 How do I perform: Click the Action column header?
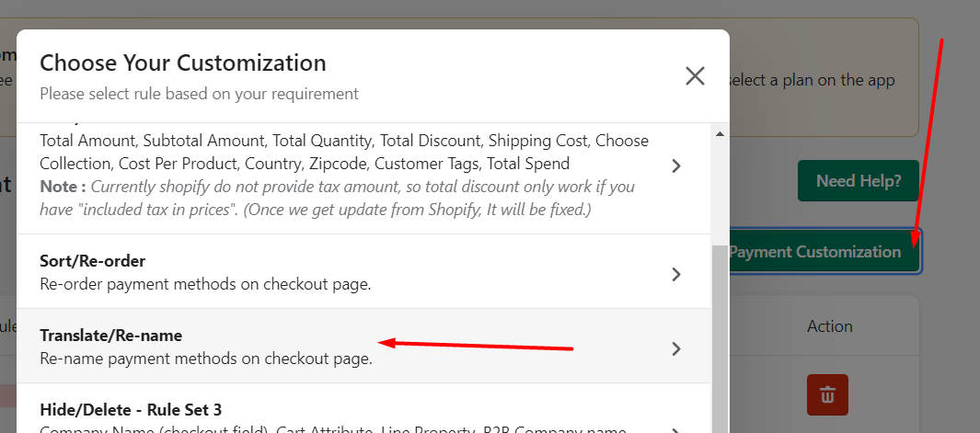pyautogui.click(x=829, y=326)
